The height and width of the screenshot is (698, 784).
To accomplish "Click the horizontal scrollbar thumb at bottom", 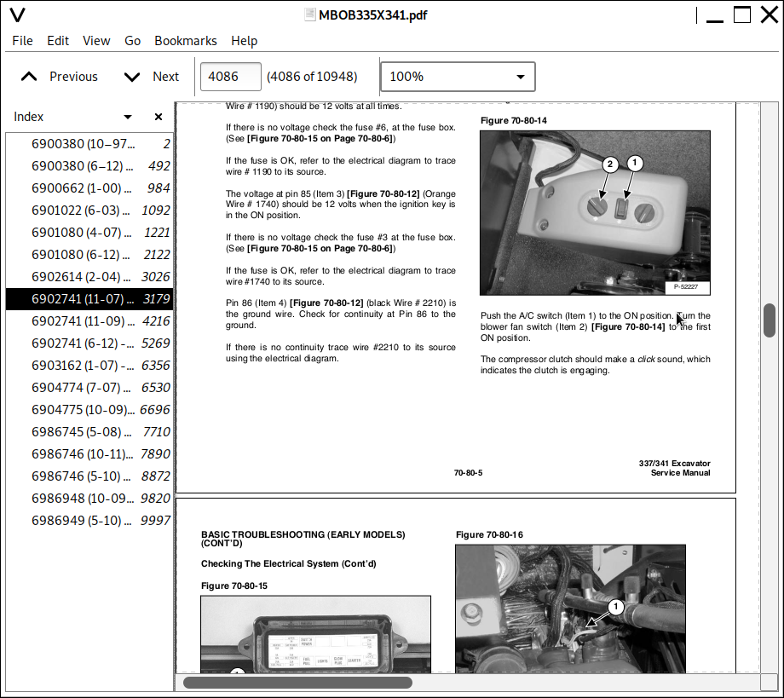I will pyautogui.click(x=297, y=683).
